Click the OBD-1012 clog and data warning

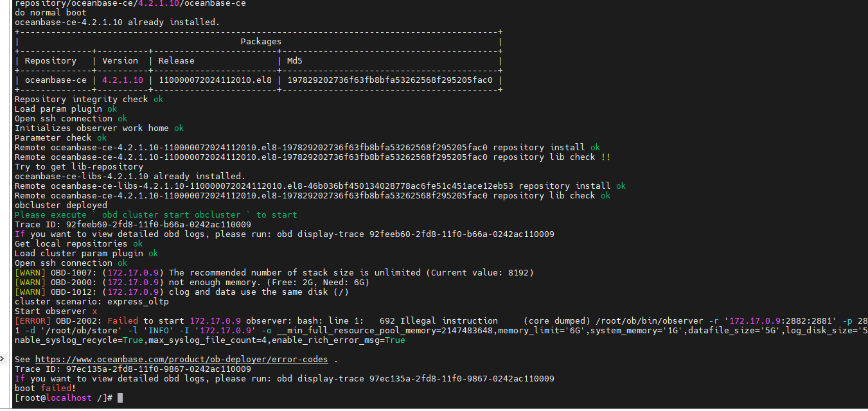coord(182,292)
